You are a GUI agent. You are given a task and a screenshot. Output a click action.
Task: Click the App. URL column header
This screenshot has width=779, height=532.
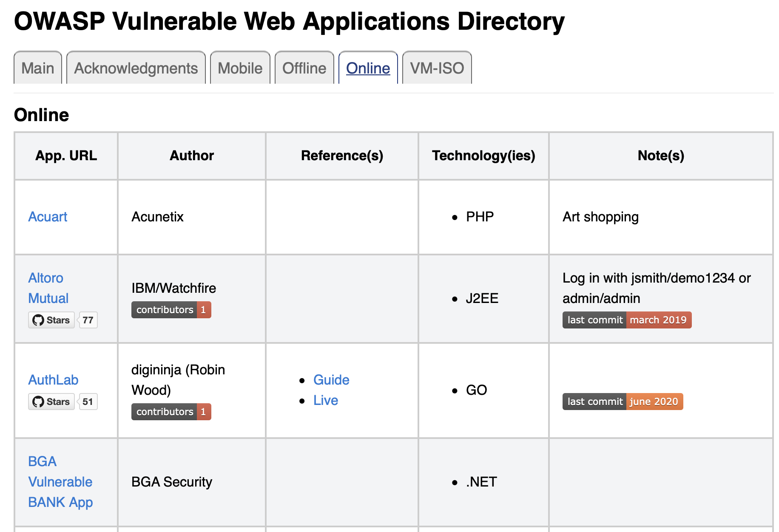[66, 156]
